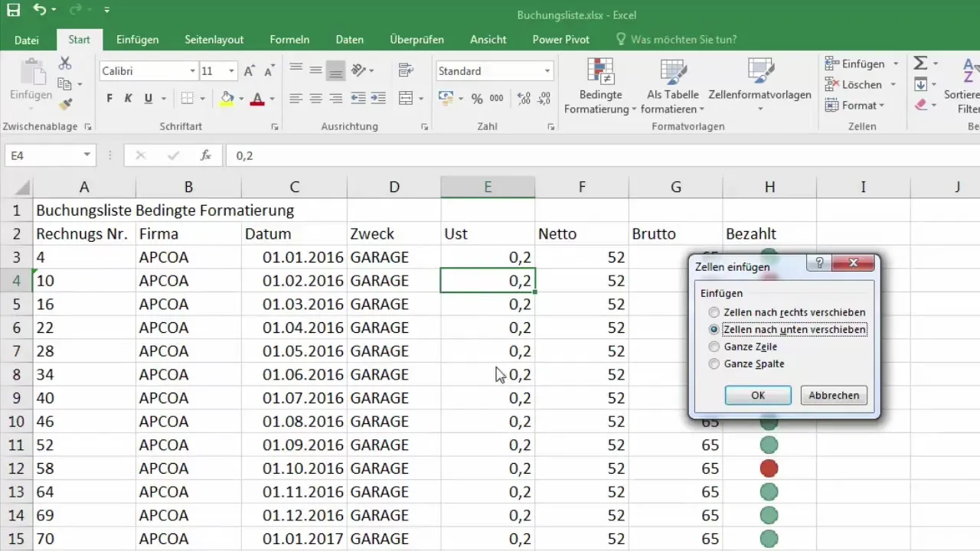This screenshot has width=980, height=551.
Task: Click the fill color bucket swatch
Action: 227,98
